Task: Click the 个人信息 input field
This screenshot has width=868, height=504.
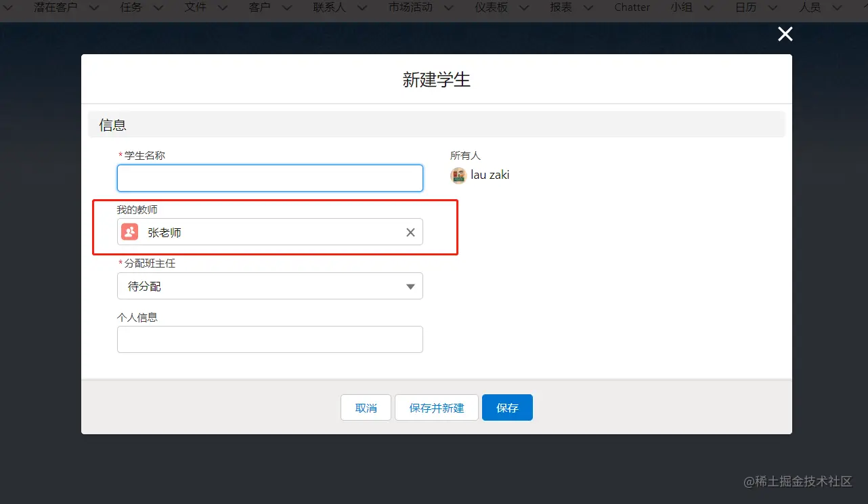Action: pyautogui.click(x=270, y=339)
